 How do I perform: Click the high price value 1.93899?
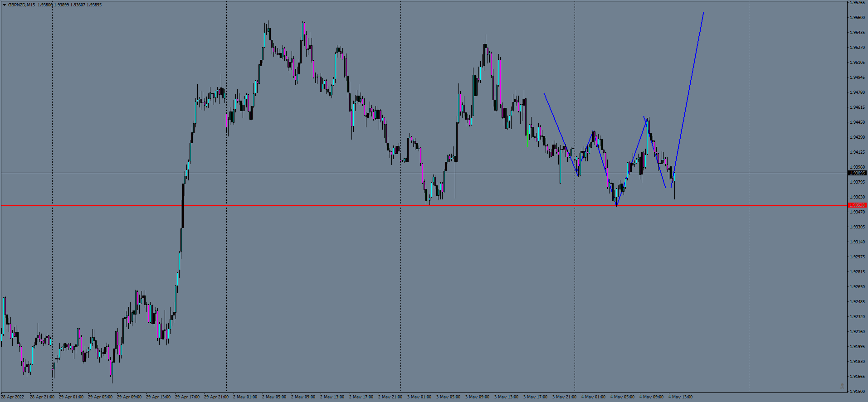tap(62, 5)
